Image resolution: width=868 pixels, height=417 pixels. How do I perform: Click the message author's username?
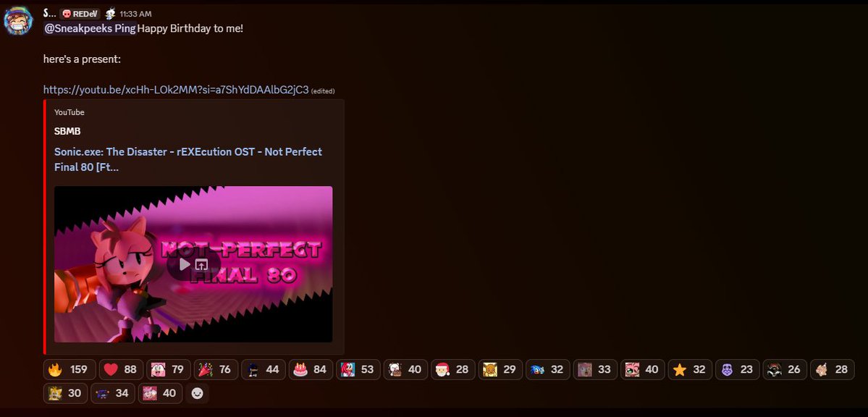point(50,14)
